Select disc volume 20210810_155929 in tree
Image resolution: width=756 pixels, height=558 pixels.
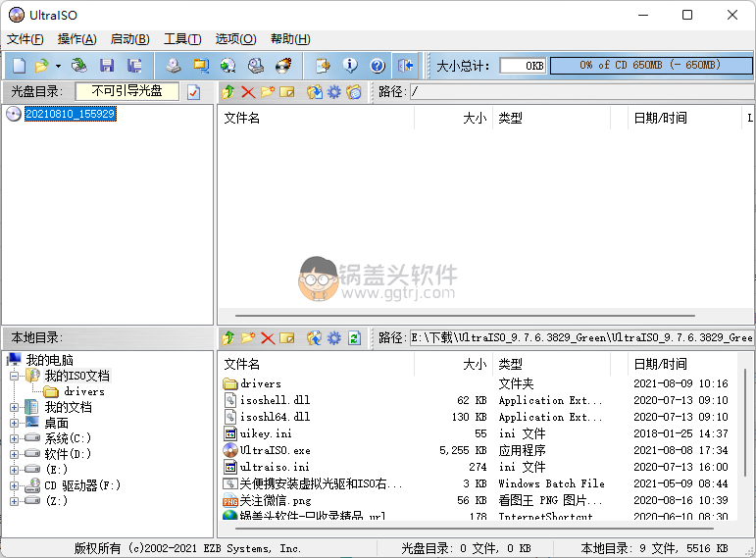click(70, 114)
